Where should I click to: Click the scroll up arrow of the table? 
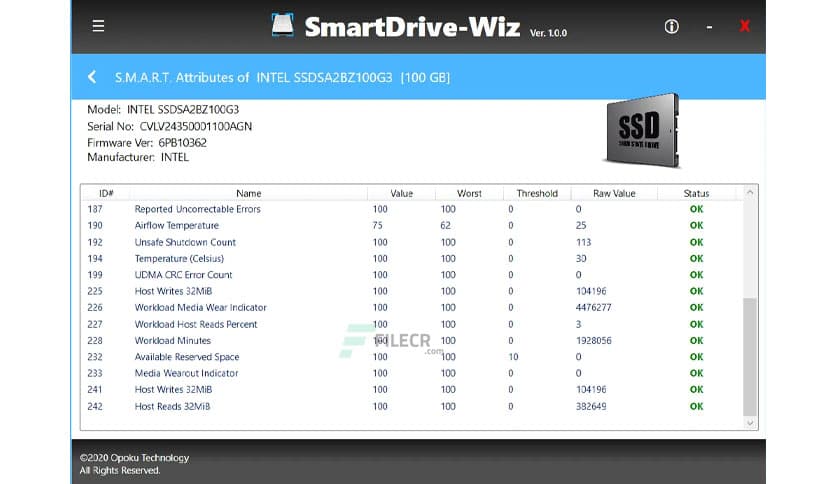click(750, 192)
